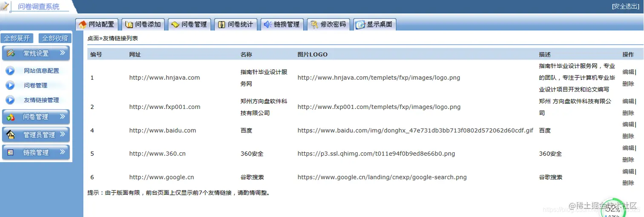Viewport: 644px width, 217px height.
Task: Click URL text http://www.google.cn
Action: pos(162,177)
